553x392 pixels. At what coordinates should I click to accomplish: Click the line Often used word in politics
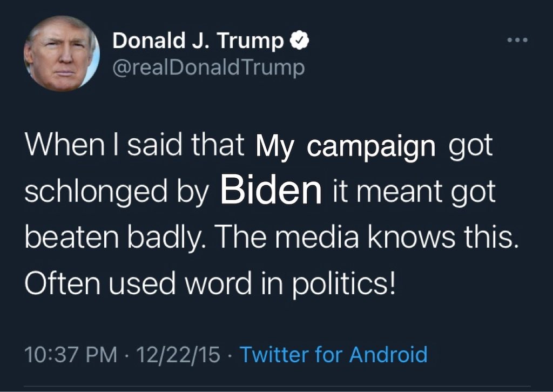click(210, 284)
